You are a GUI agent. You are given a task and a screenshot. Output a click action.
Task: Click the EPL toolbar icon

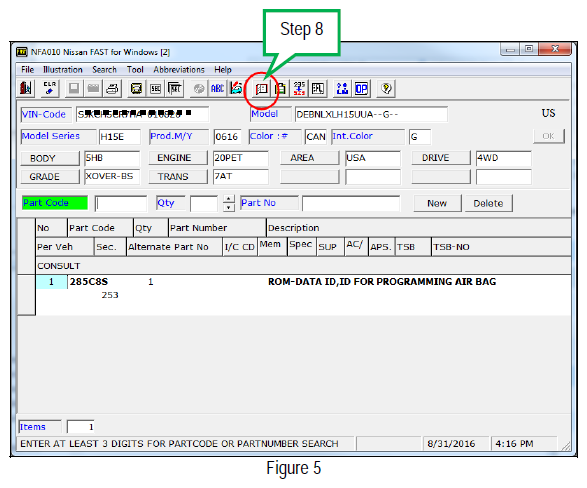[x=318, y=89]
